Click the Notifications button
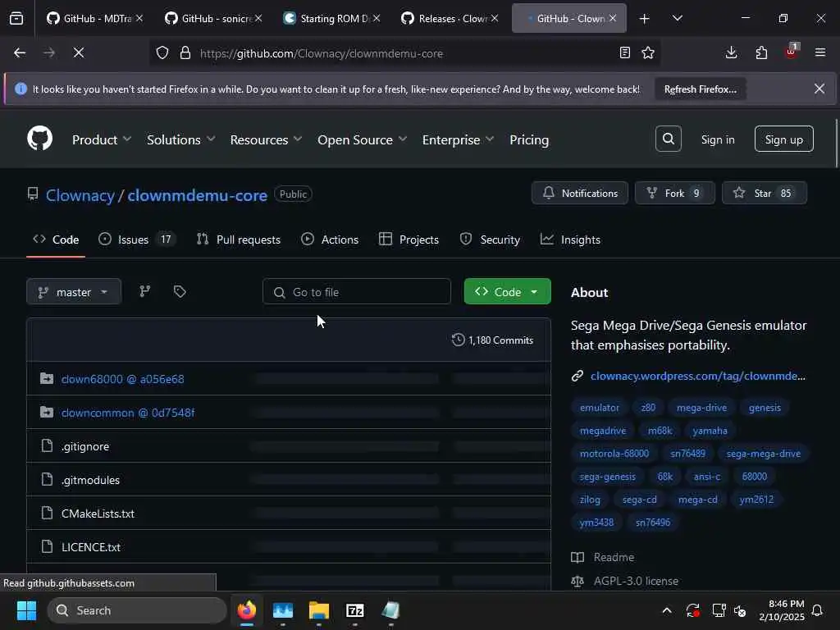The width and height of the screenshot is (840, 630). coord(580,193)
